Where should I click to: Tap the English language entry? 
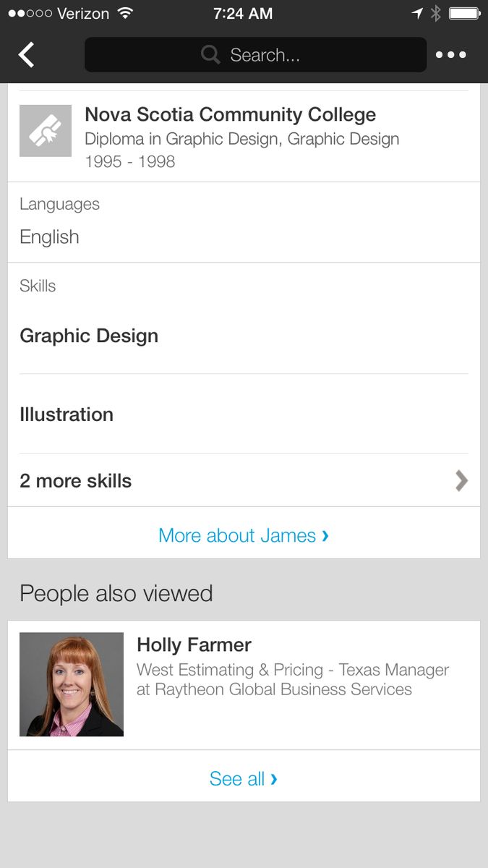click(x=49, y=237)
